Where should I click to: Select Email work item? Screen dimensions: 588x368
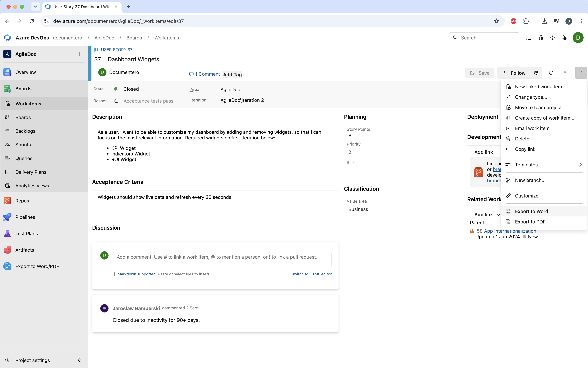544,128
